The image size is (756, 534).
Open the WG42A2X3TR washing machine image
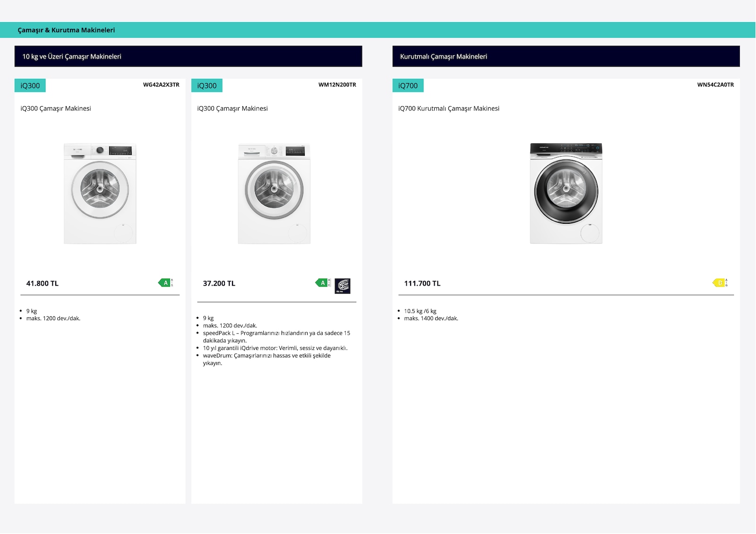click(100, 194)
